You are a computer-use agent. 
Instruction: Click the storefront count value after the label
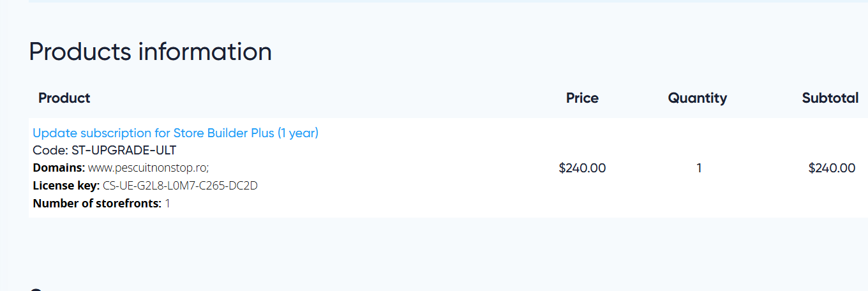(168, 204)
